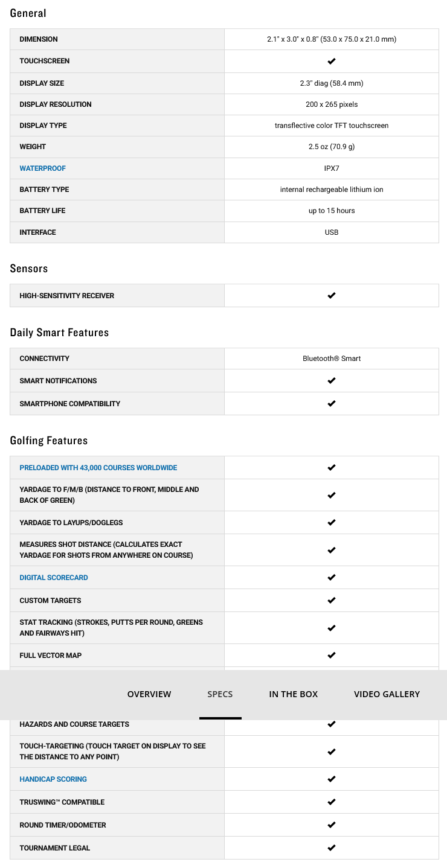This screenshot has width=447, height=868.
Task: Select the Specs tab
Action: (220, 694)
